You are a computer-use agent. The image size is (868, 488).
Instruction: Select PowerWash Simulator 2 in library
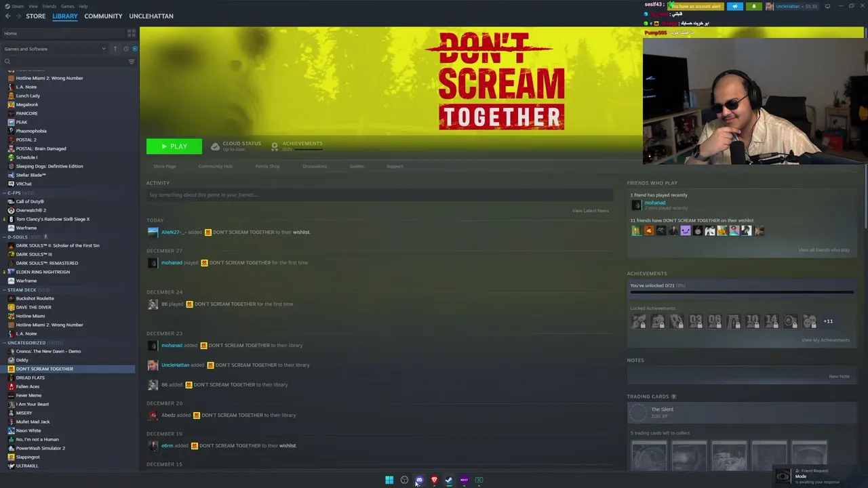41,448
